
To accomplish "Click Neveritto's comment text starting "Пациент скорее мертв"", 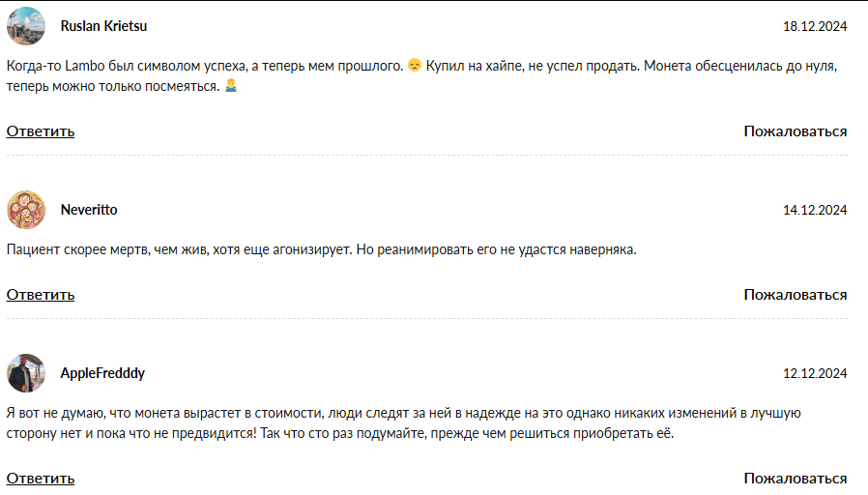I will 321,250.
